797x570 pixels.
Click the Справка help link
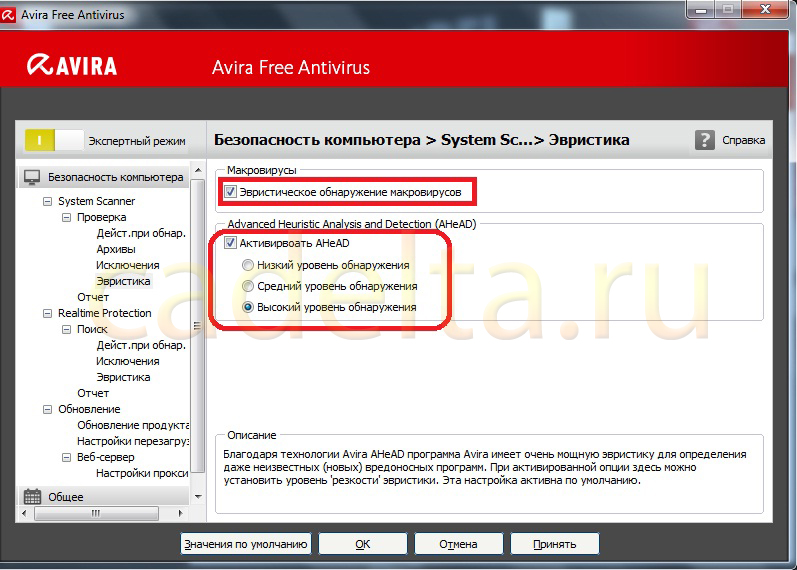(x=743, y=140)
